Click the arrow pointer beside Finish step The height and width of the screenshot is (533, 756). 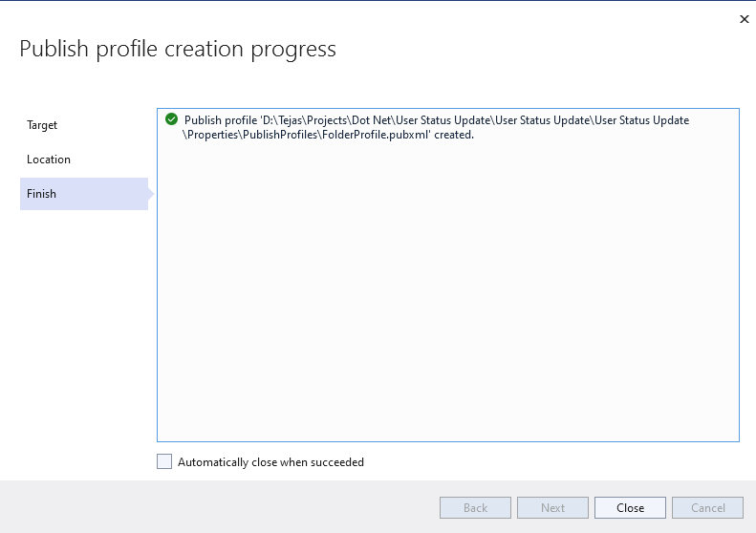pyautogui.click(x=151, y=194)
